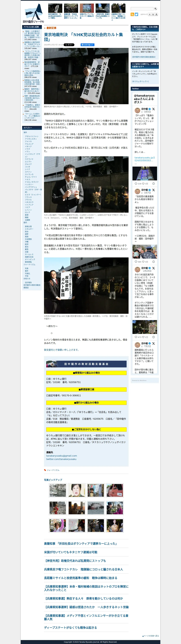Open the 写真 category link
This screenshot has width=181, height=644.
pyautogui.click(x=27, y=269)
